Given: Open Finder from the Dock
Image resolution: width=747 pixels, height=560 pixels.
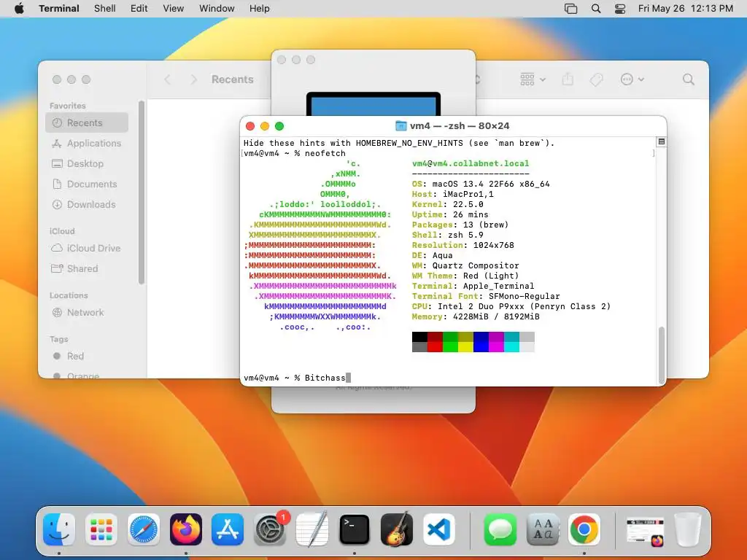Looking at the screenshot, I should (59, 529).
